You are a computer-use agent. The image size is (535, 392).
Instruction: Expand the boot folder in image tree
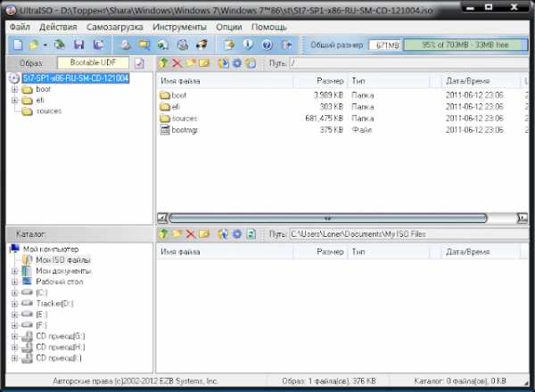(x=14, y=89)
